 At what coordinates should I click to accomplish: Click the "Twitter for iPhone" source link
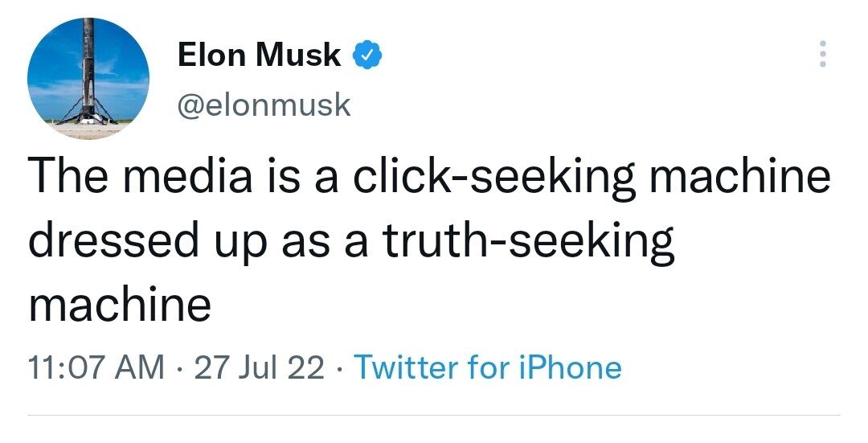point(488,367)
